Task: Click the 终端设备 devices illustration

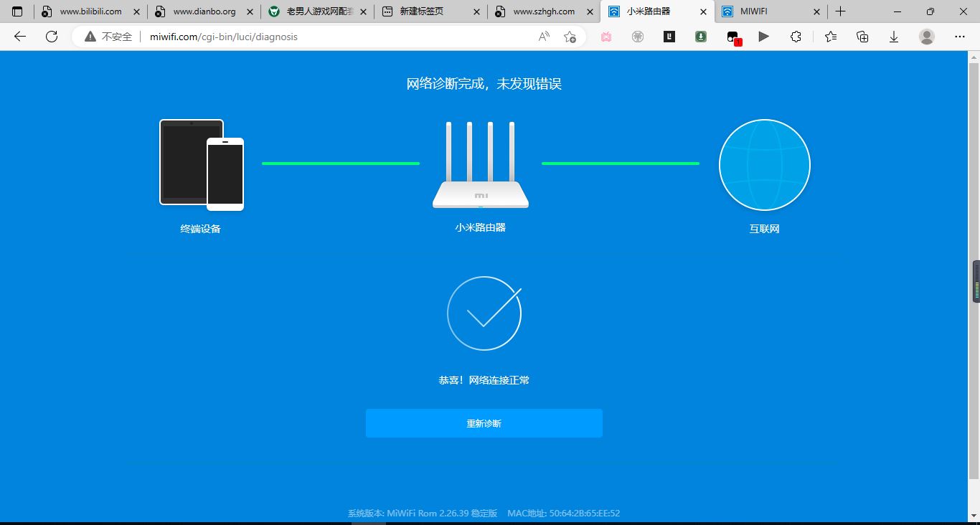Action: click(202, 165)
